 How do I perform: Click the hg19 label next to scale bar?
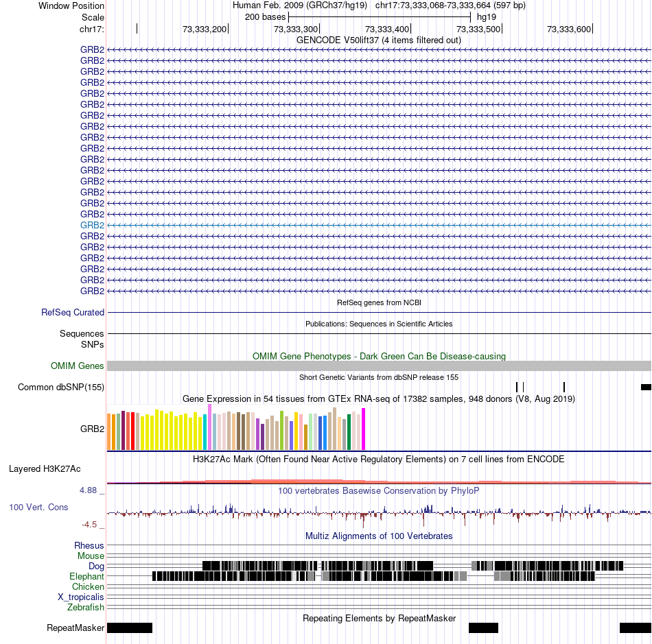point(487,17)
